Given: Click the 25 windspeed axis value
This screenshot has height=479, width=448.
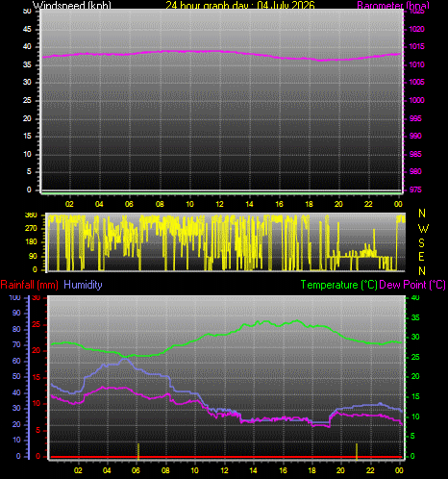Looking at the screenshot, I should [27, 100].
